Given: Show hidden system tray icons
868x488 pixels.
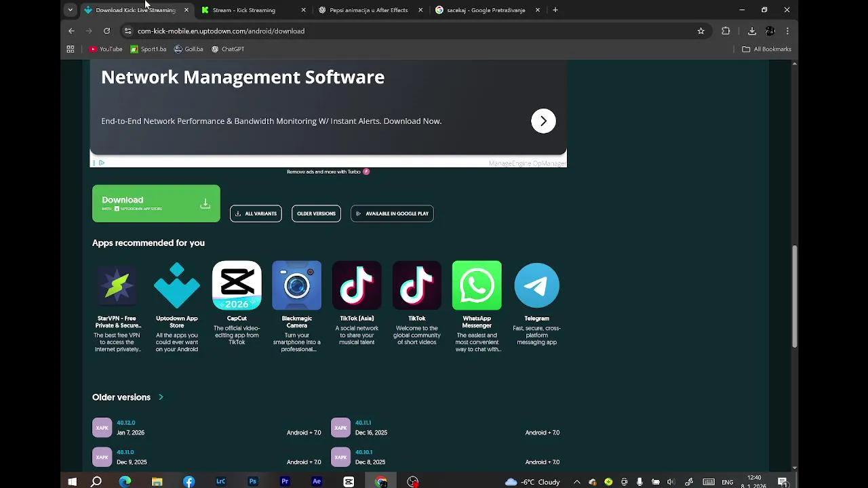Looking at the screenshot, I should pos(576,482).
